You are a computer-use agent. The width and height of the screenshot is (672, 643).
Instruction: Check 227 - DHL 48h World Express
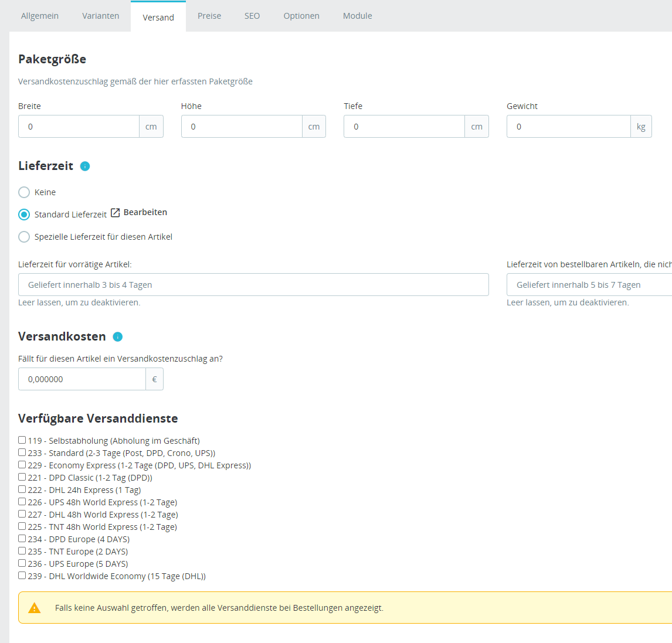pos(22,513)
